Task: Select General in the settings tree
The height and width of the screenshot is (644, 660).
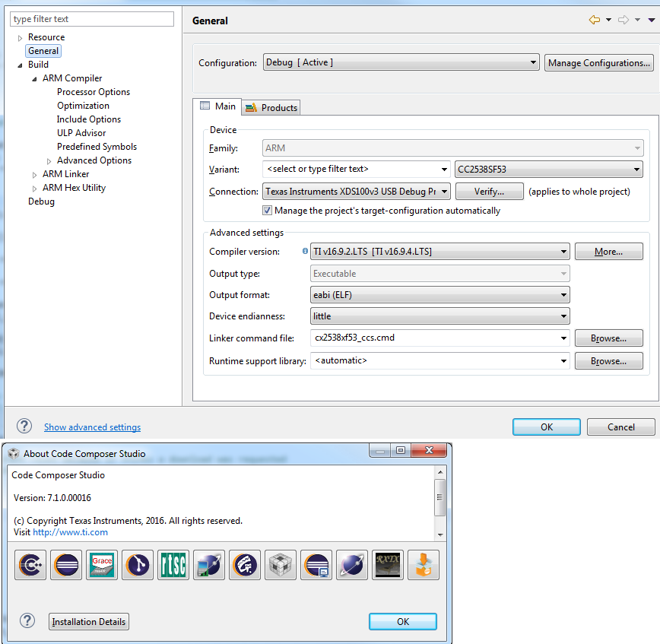Action: (43, 51)
